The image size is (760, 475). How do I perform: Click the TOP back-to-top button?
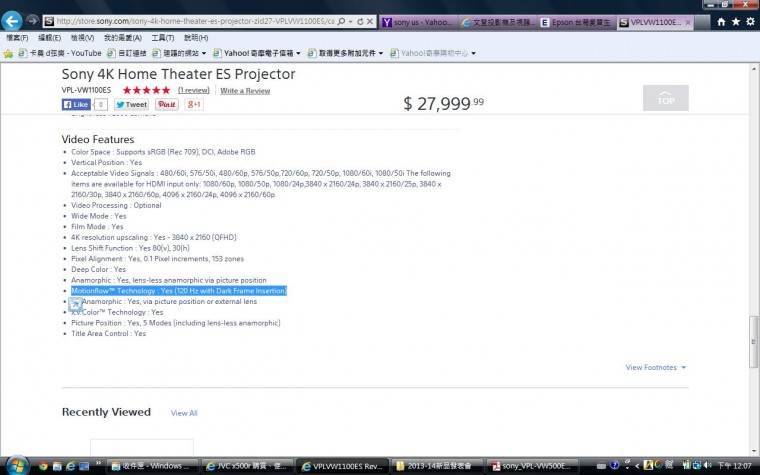click(x=665, y=98)
